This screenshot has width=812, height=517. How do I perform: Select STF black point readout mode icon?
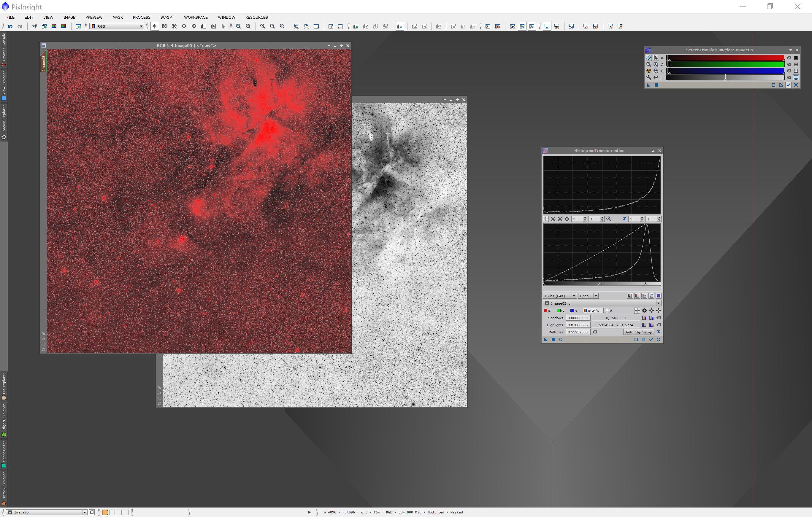796,58
